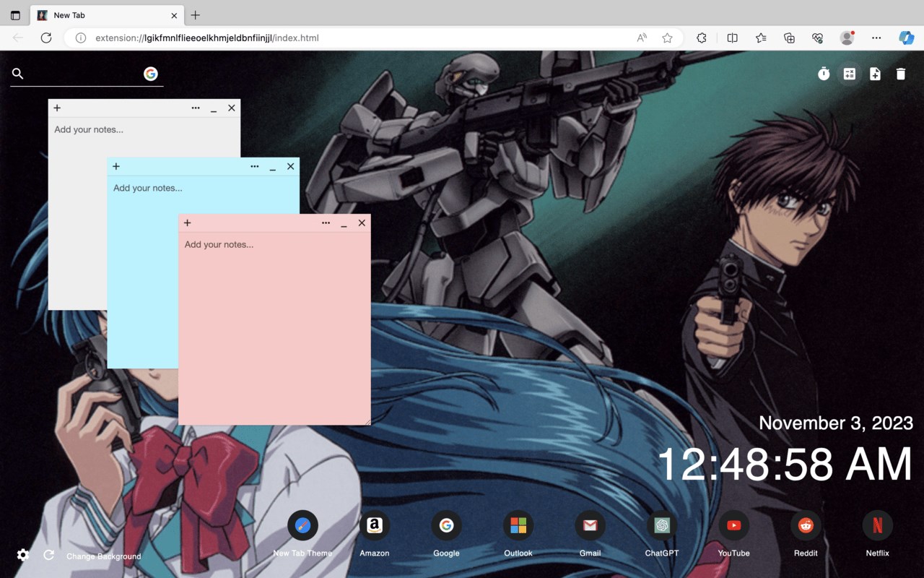Screen dimensions: 924x578
Task: Open the stopwatch timer tool
Action: point(824,74)
